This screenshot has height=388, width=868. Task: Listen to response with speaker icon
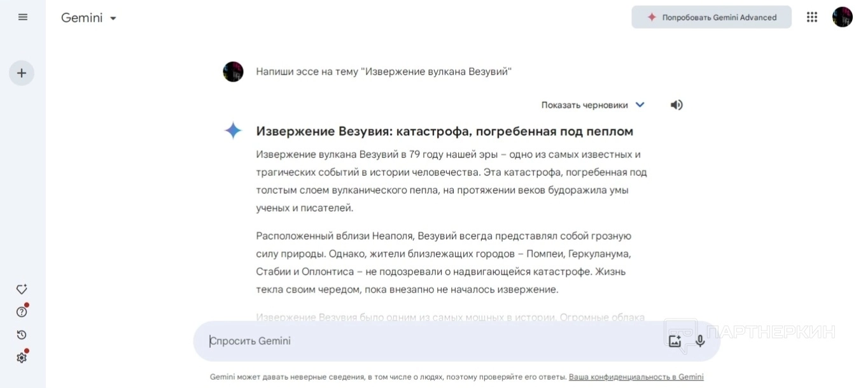[x=676, y=105]
